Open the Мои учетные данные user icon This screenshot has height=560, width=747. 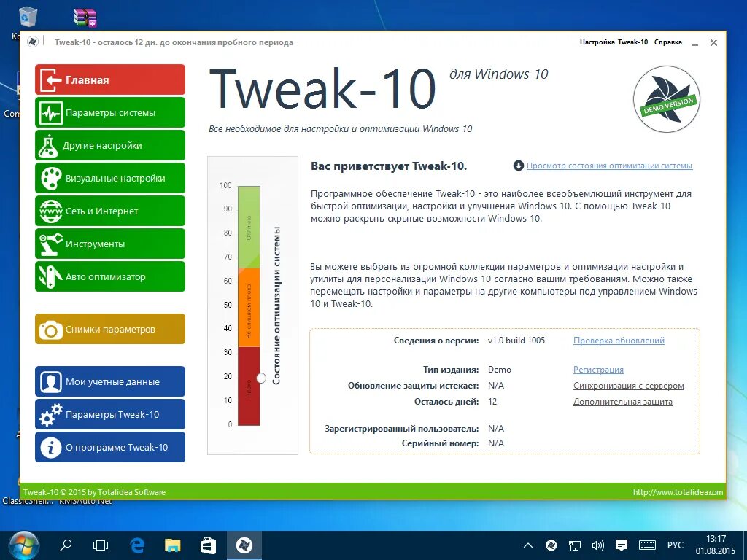pyautogui.click(x=50, y=382)
